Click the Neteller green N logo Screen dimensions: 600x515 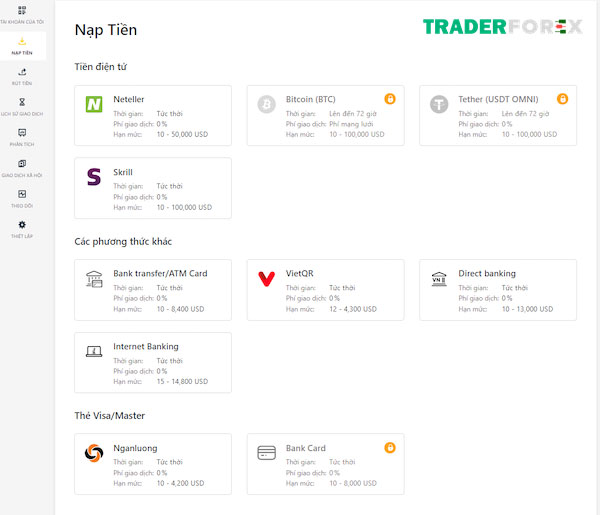click(x=94, y=104)
